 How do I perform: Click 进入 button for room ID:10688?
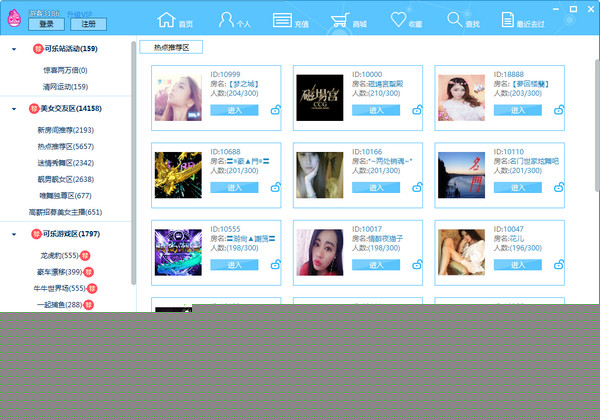pos(234,187)
